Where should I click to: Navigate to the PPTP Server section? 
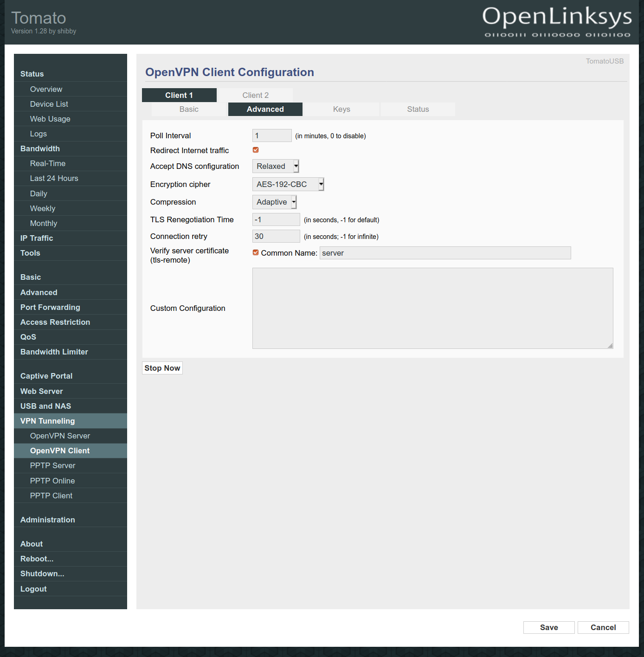(x=52, y=465)
